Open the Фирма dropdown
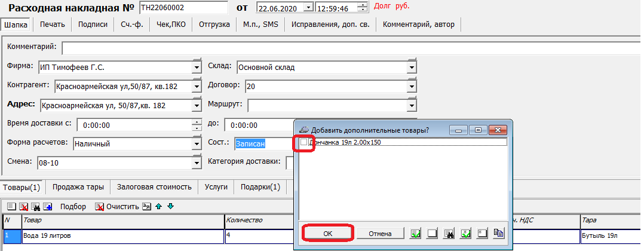Viewport: 644px width, 251px height. coord(197,68)
